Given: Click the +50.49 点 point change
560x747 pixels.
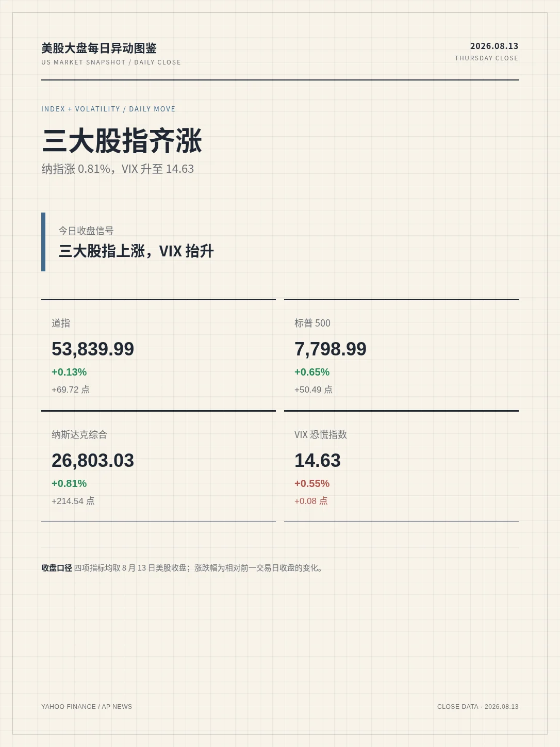Looking at the screenshot, I should (314, 389).
